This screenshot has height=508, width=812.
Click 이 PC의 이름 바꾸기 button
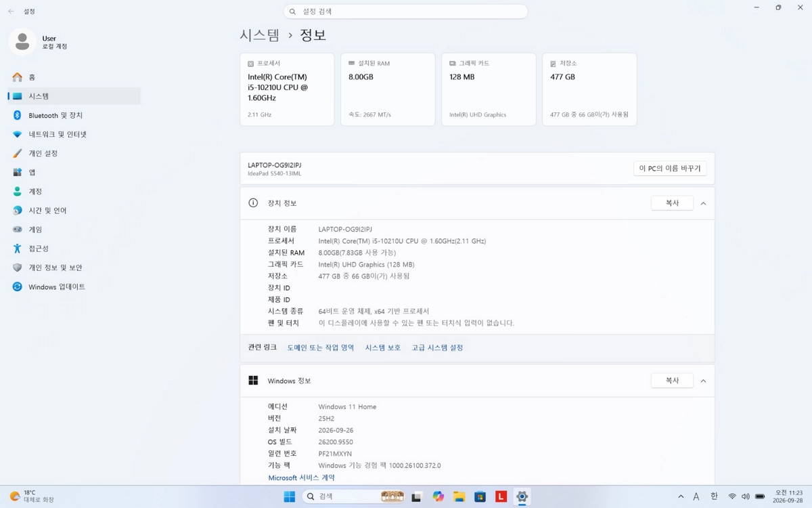670,168
